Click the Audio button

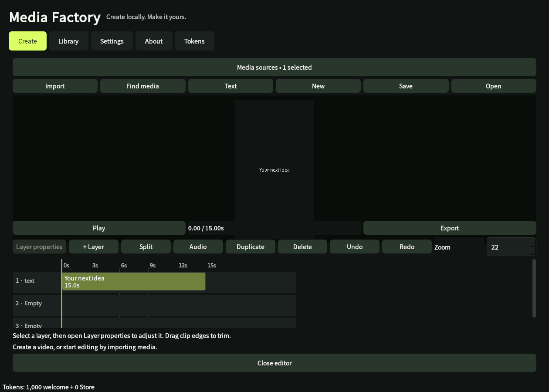coord(198,247)
